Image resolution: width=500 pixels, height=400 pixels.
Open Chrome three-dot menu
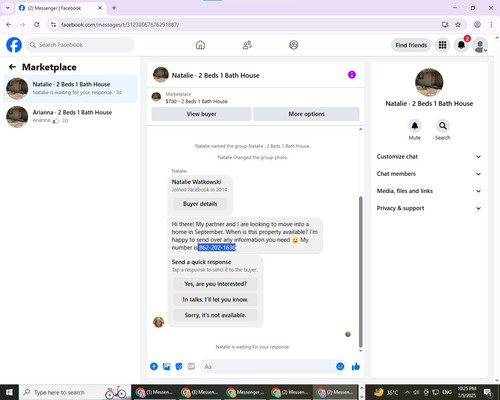point(491,25)
